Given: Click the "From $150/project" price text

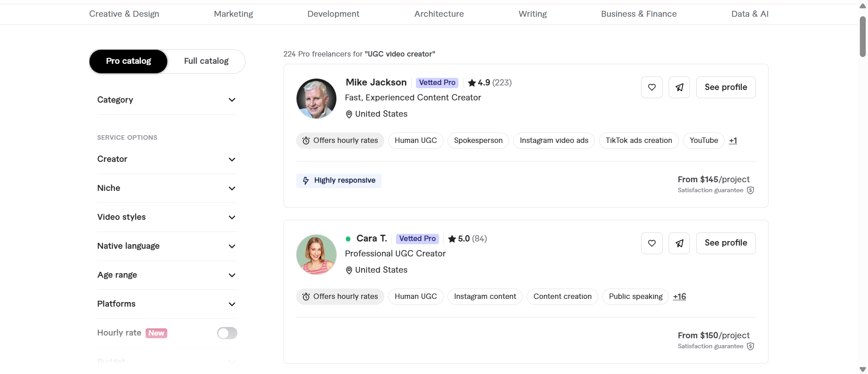Looking at the screenshot, I should (x=713, y=336).
